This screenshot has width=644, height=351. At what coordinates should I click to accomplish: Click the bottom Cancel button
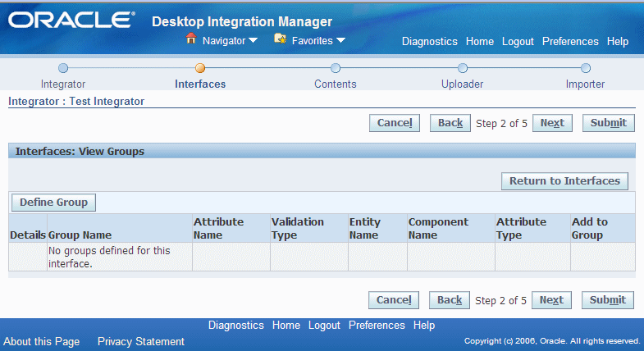394,300
